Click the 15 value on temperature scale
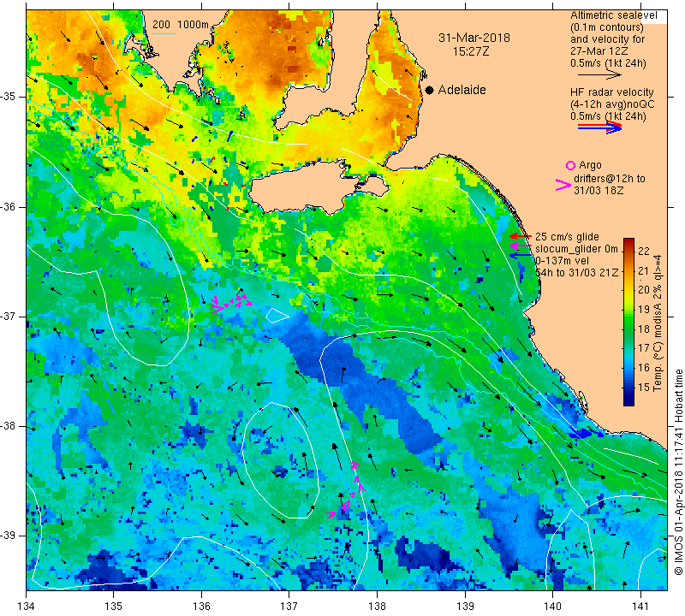 (644, 387)
